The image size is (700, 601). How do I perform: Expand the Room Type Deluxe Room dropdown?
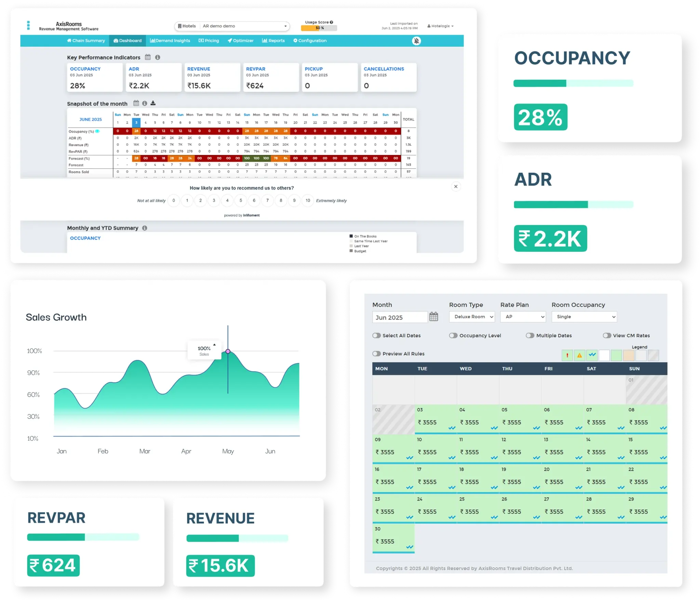472,317
